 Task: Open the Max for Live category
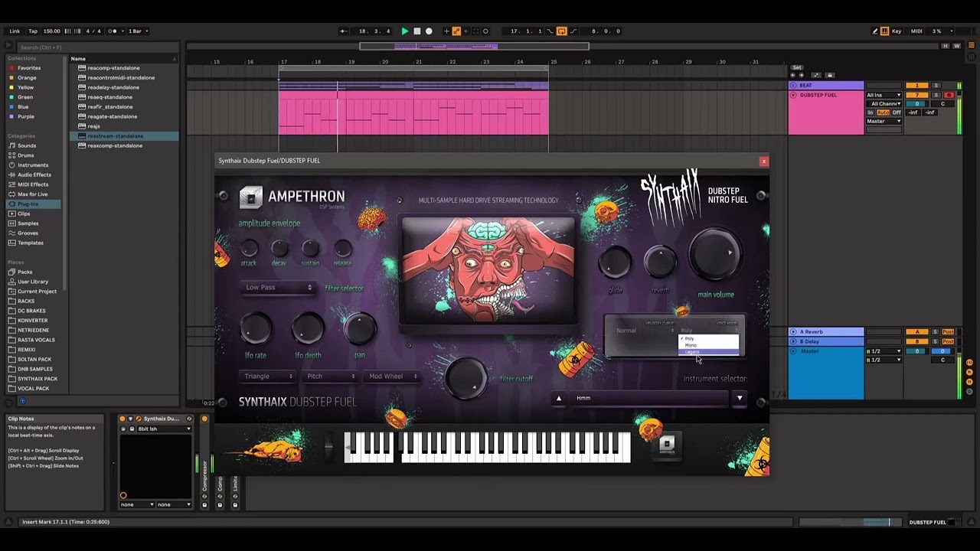[x=32, y=194]
